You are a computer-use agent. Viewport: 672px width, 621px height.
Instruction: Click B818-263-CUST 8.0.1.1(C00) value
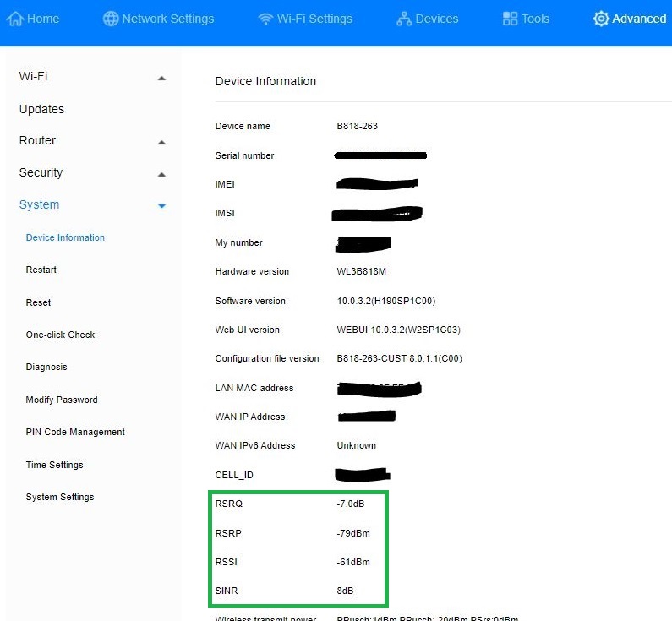coord(400,358)
